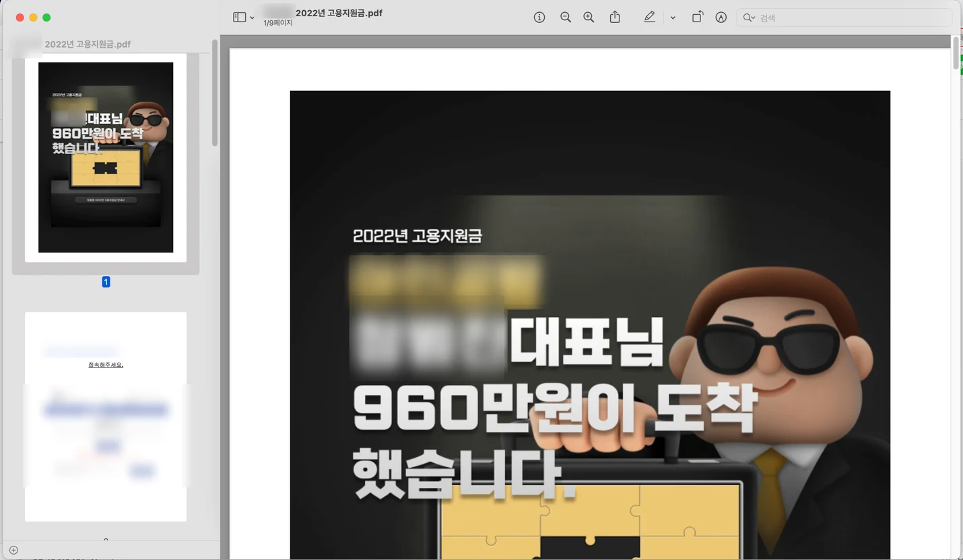Rotate the page with rotate icon
This screenshot has width=963, height=560.
click(x=698, y=17)
